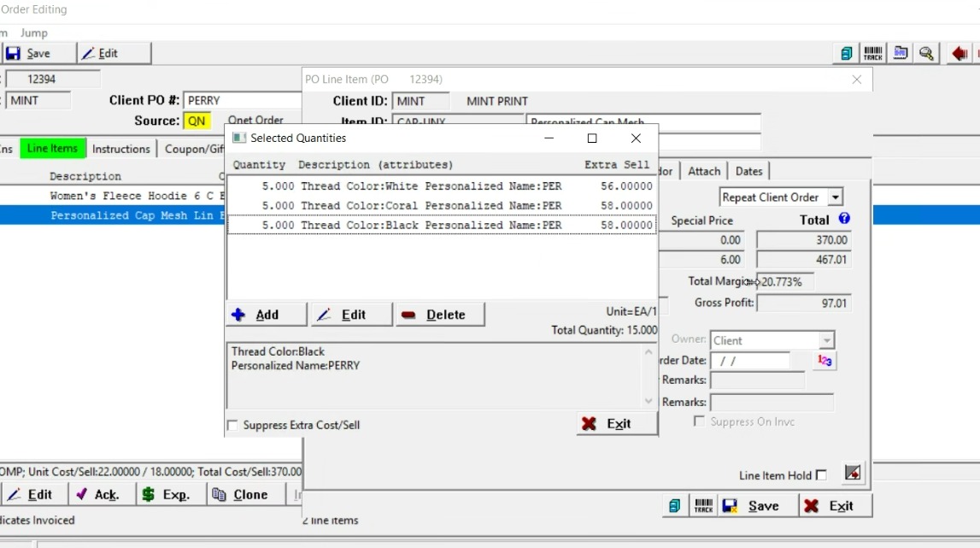Open the Jump menu
980x548 pixels.
coord(34,33)
